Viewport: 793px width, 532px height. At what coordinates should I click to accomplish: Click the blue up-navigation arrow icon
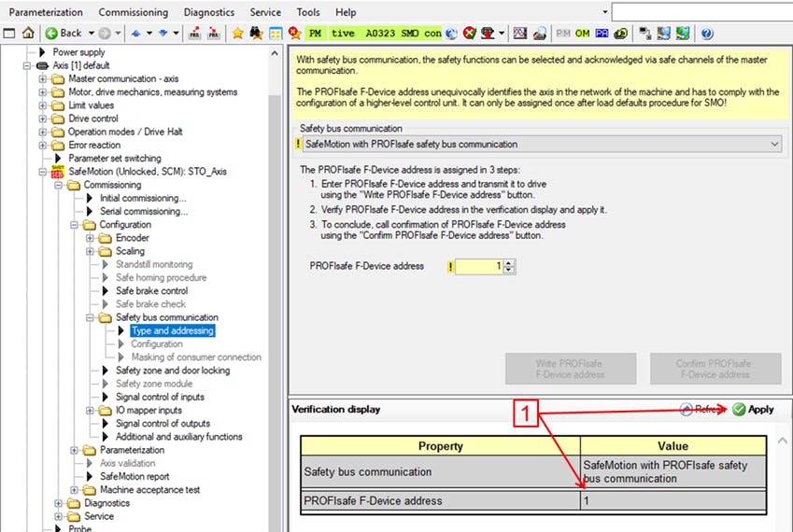[135, 34]
